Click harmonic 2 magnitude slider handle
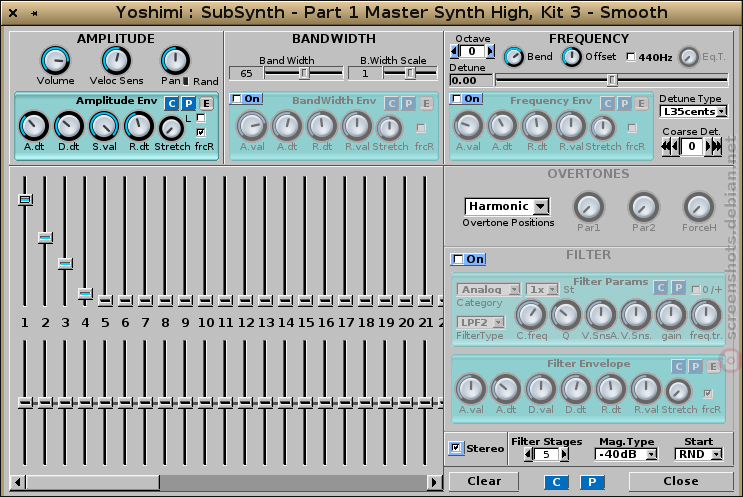The image size is (743, 497). (45, 237)
